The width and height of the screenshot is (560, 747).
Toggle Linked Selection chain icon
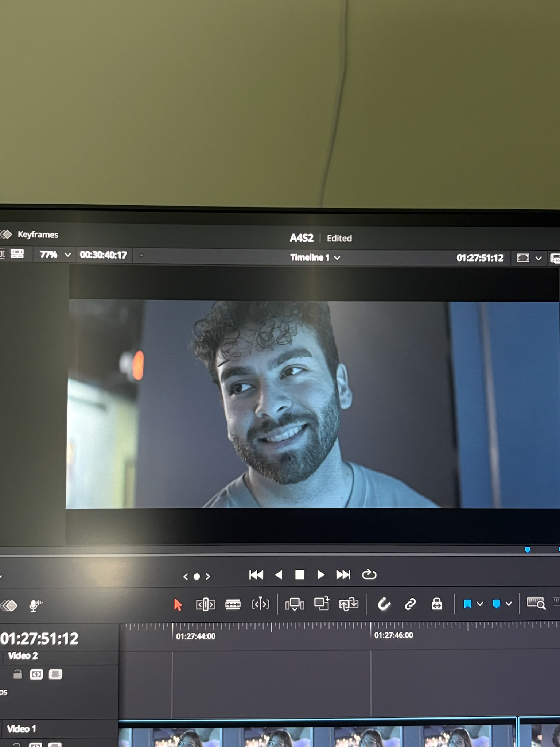tap(410, 604)
